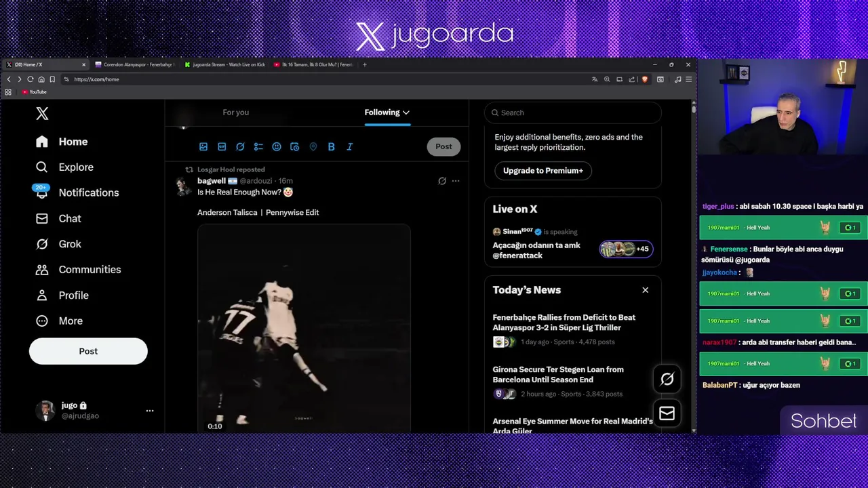Click the X logo in the sidebar

click(42, 114)
